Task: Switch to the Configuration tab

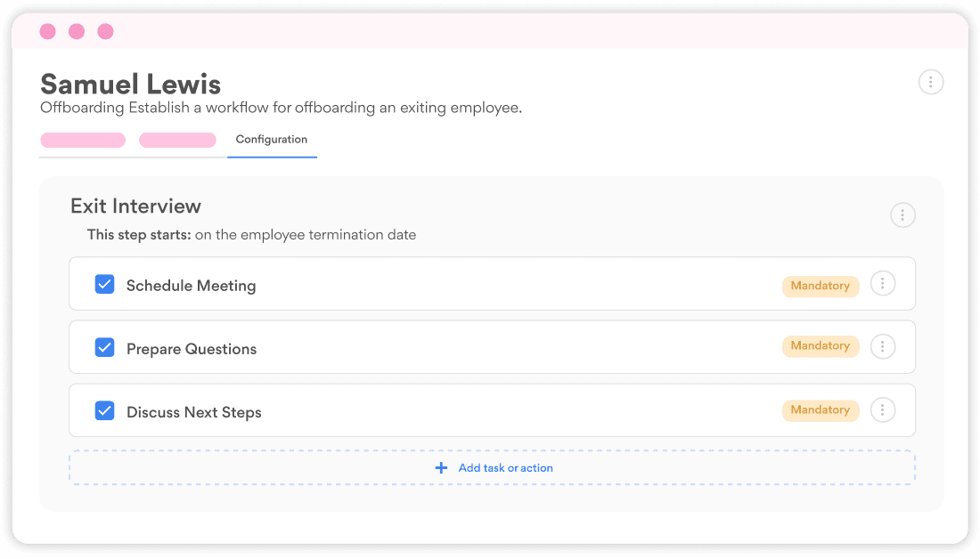Action: point(271,139)
